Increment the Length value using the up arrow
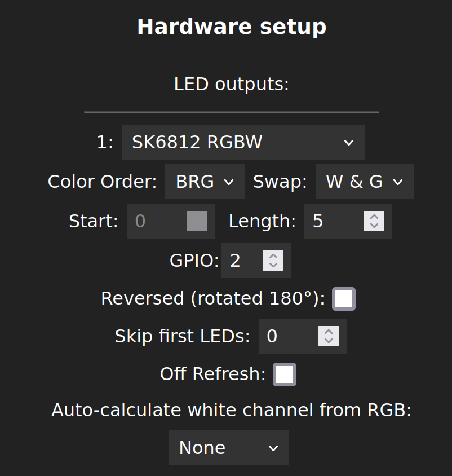 click(374, 217)
